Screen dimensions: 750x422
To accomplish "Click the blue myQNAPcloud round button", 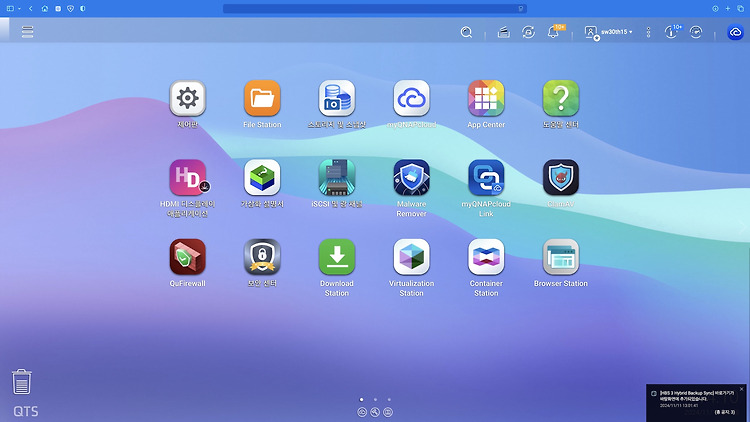I will [735, 32].
